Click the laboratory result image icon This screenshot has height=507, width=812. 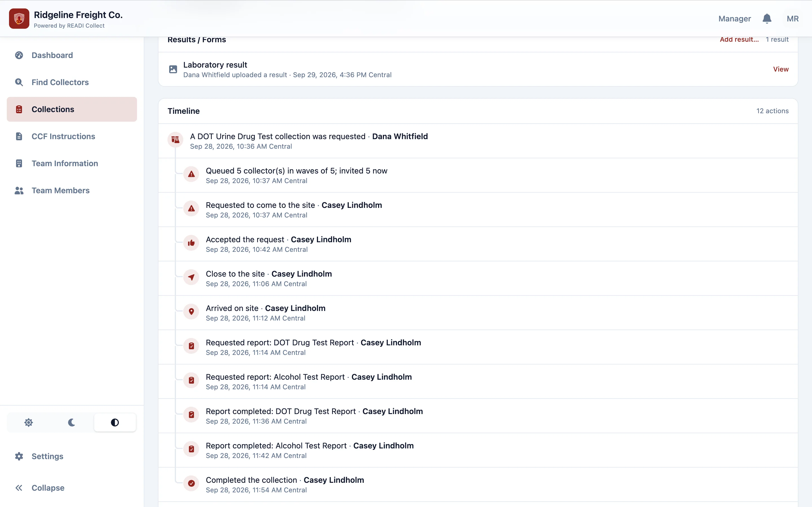pyautogui.click(x=173, y=69)
